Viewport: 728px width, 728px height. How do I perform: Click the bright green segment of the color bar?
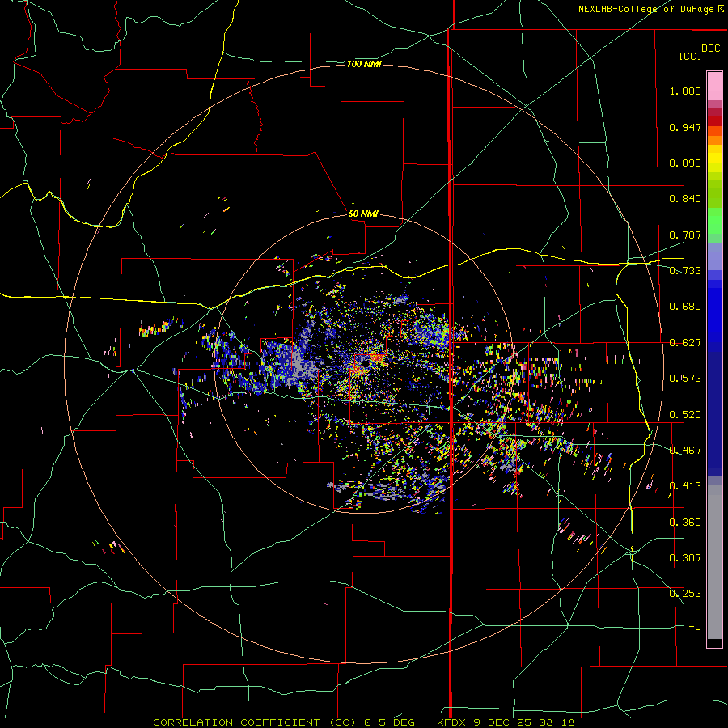(x=714, y=221)
